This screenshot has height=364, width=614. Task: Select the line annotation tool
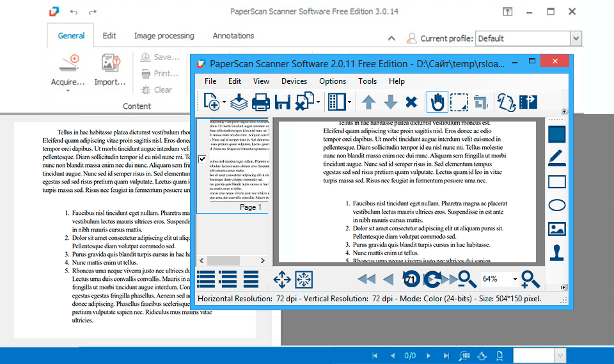coord(557,158)
